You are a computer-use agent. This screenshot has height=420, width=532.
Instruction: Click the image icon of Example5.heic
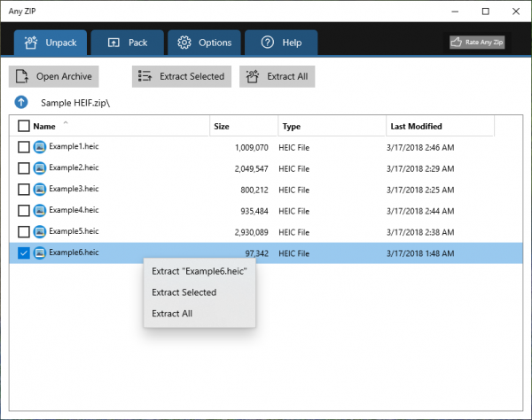[x=40, y=231]
